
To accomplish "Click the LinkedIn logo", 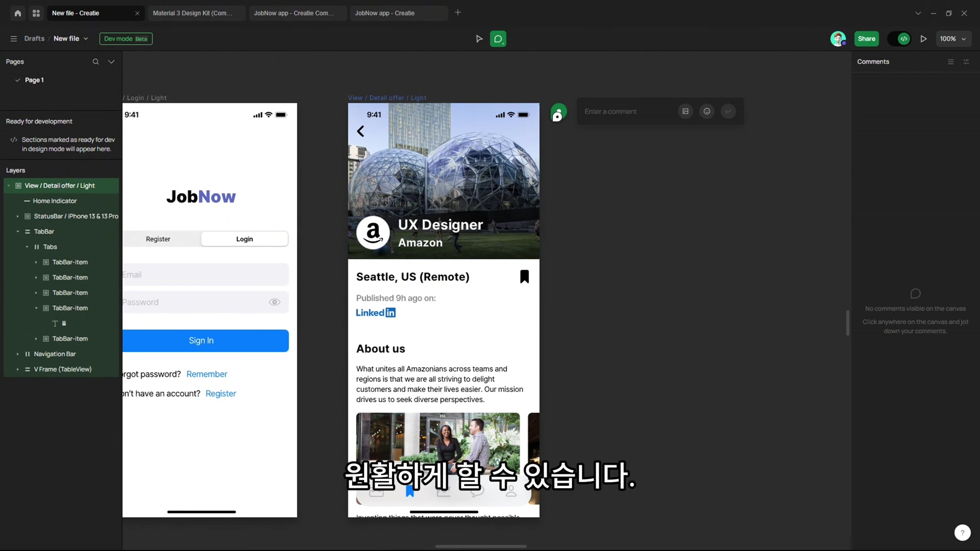I will [376, 313].
